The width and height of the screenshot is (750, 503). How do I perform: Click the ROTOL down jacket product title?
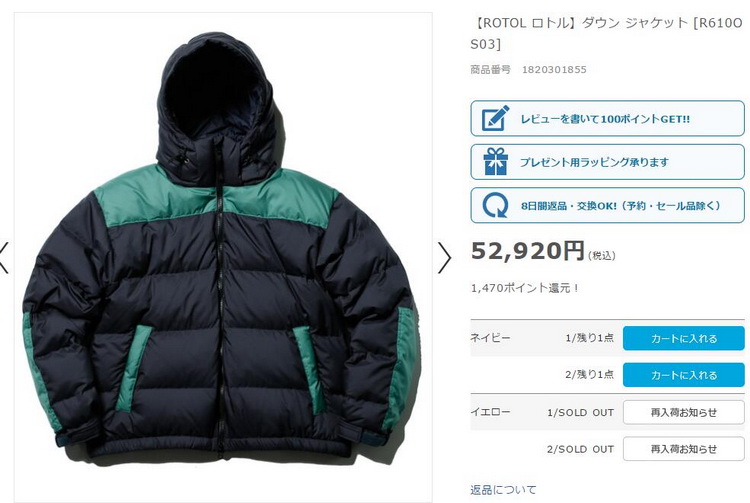click(x=607, y=33)
